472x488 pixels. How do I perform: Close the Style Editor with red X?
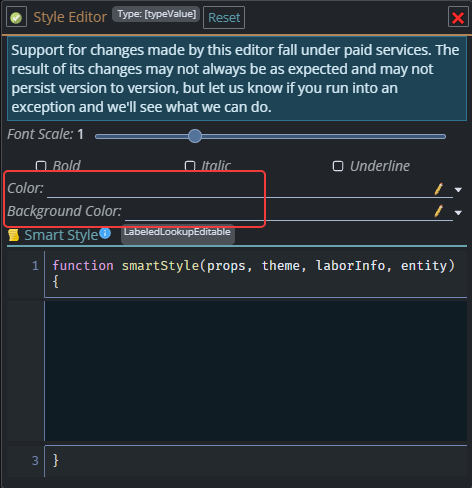pyautogui.click(x=458, y=17)
